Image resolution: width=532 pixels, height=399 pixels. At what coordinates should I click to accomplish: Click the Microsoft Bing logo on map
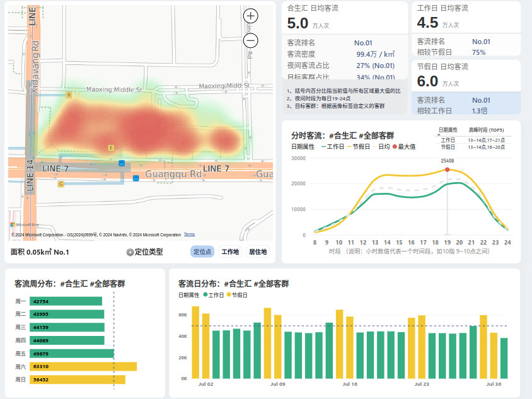25,224
